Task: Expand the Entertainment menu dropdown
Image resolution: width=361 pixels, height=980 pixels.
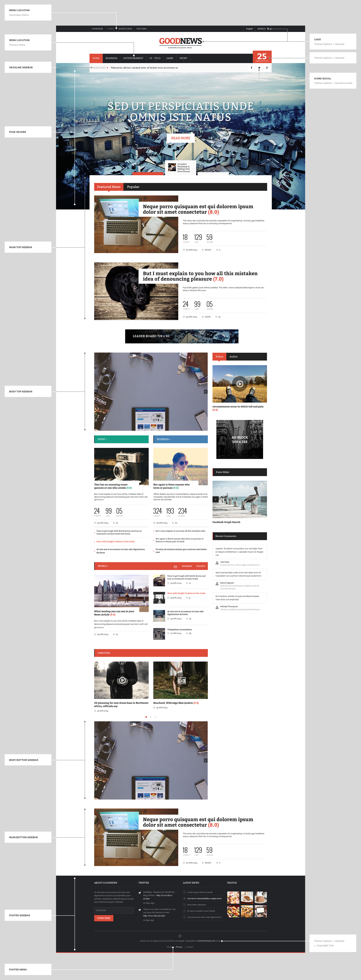Action: pos(133,58)
